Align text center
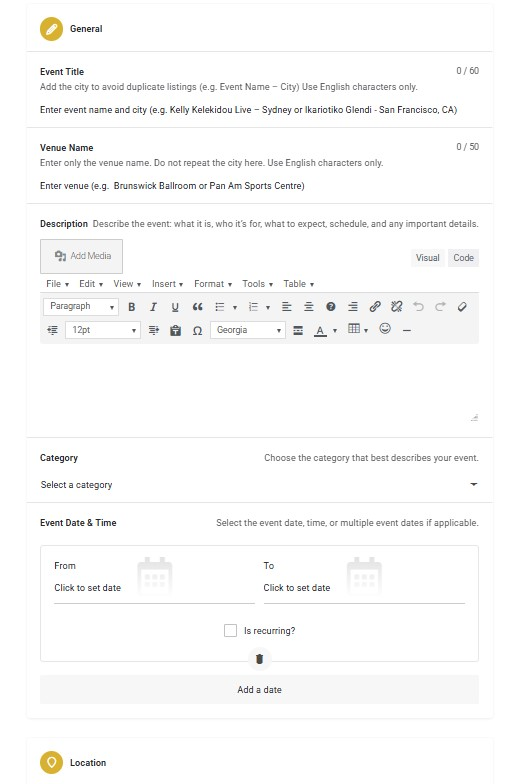 308,306
